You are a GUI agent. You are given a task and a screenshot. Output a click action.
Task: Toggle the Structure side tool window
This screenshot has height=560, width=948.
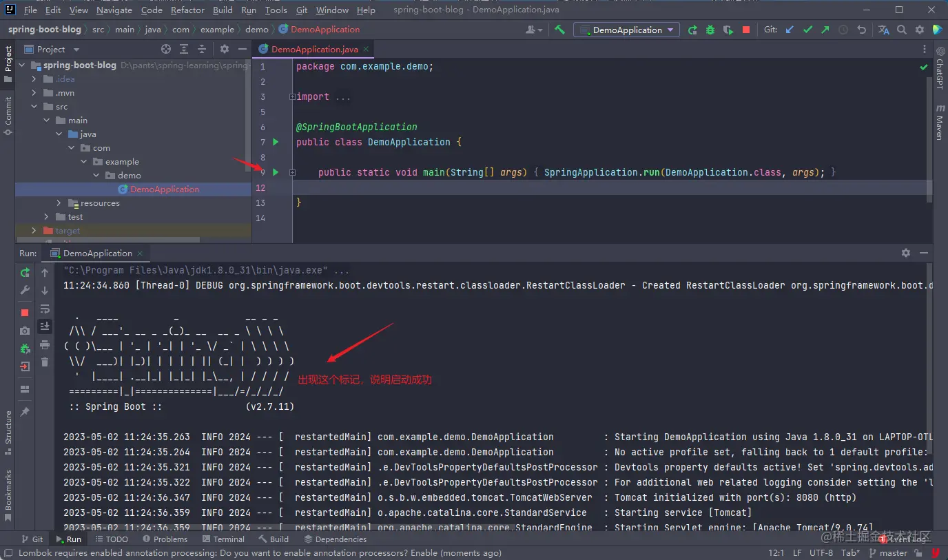pos(8,433)
